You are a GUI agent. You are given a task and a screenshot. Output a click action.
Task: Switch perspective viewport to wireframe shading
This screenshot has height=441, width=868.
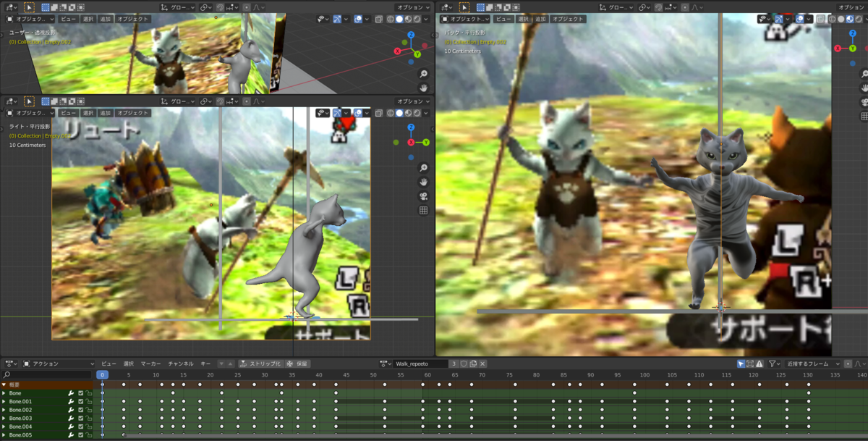[x=390, y=19]
